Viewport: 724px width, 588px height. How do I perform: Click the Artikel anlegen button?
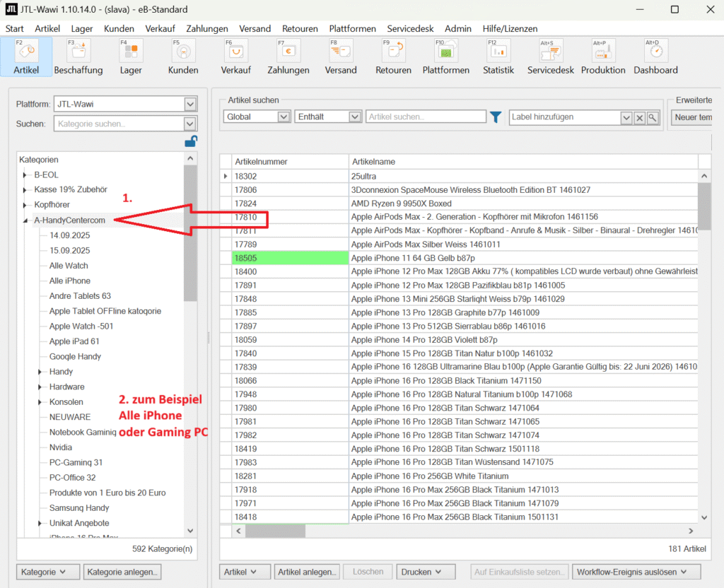click(308, 572)
